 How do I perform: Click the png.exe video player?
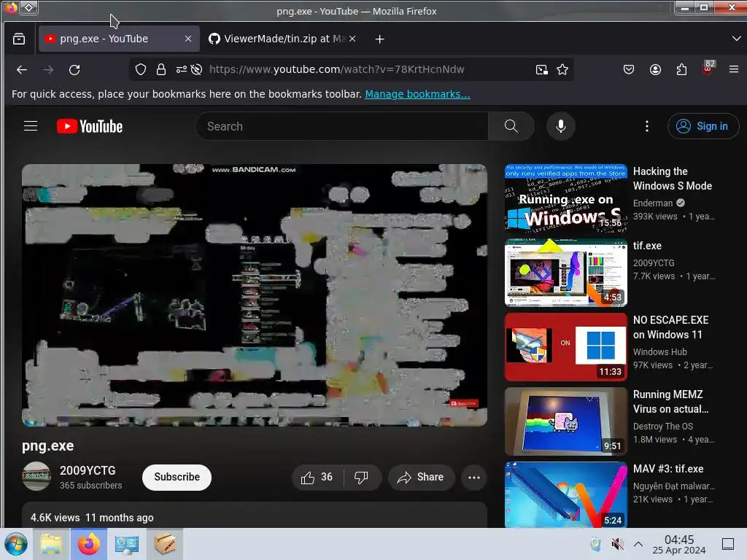pos(255,295)
